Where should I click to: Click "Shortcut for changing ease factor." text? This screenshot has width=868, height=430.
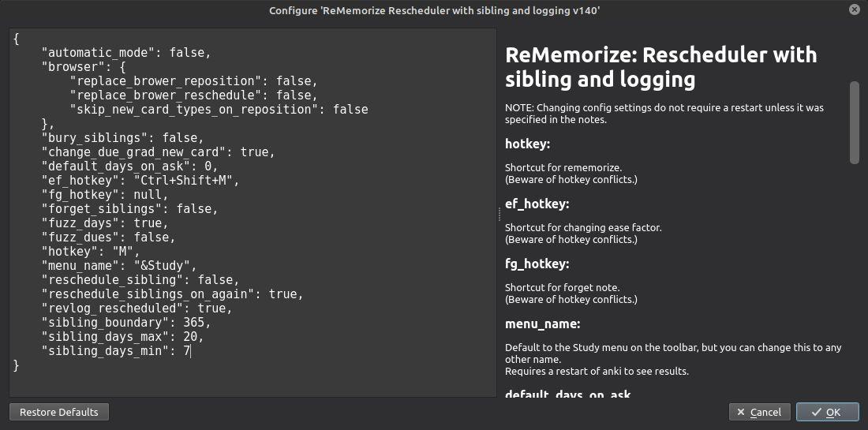583,227
